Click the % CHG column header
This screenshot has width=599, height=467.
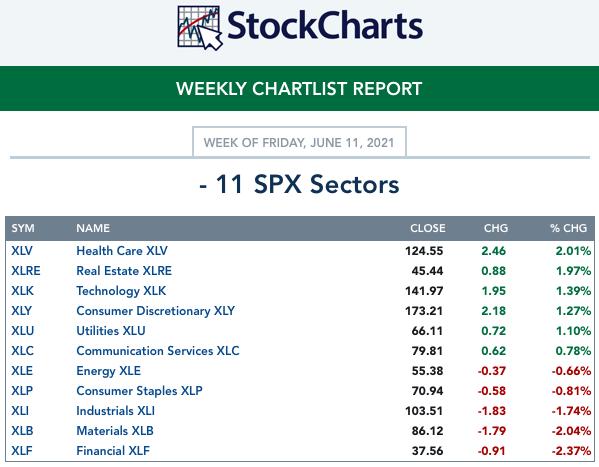tap(568, 228)
